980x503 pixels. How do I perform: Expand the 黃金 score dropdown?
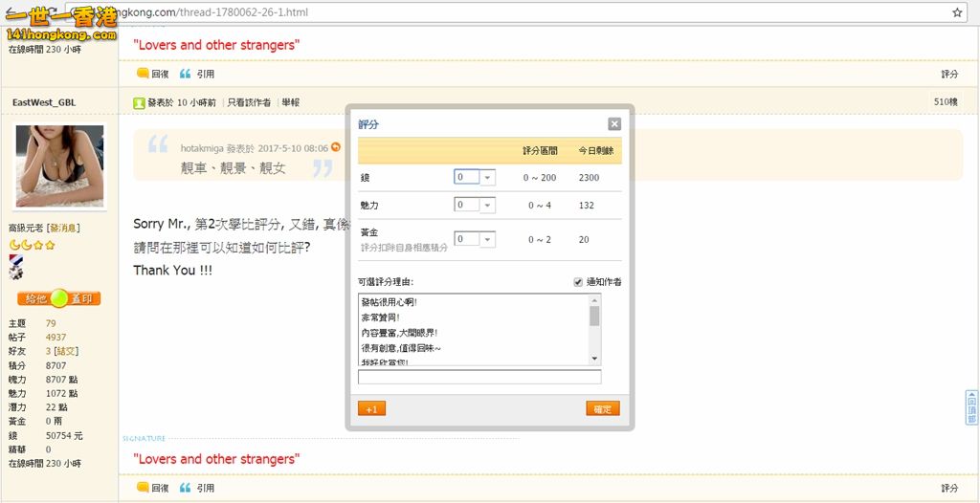pos(487,239)
